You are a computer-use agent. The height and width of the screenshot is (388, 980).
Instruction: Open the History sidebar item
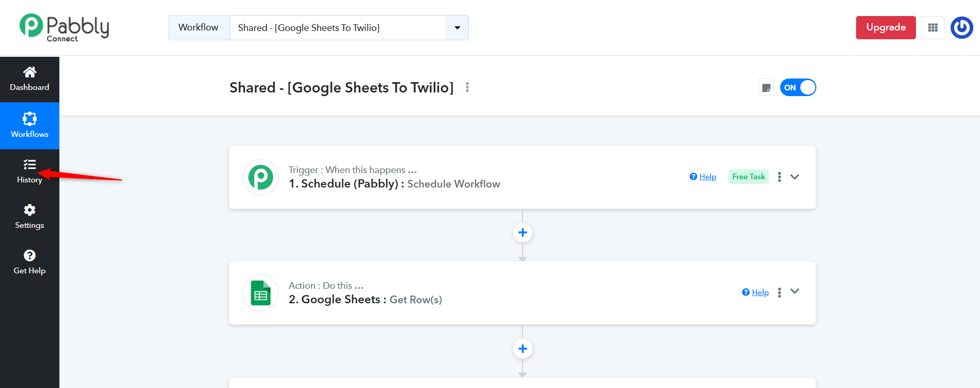[x=29, y=172]
